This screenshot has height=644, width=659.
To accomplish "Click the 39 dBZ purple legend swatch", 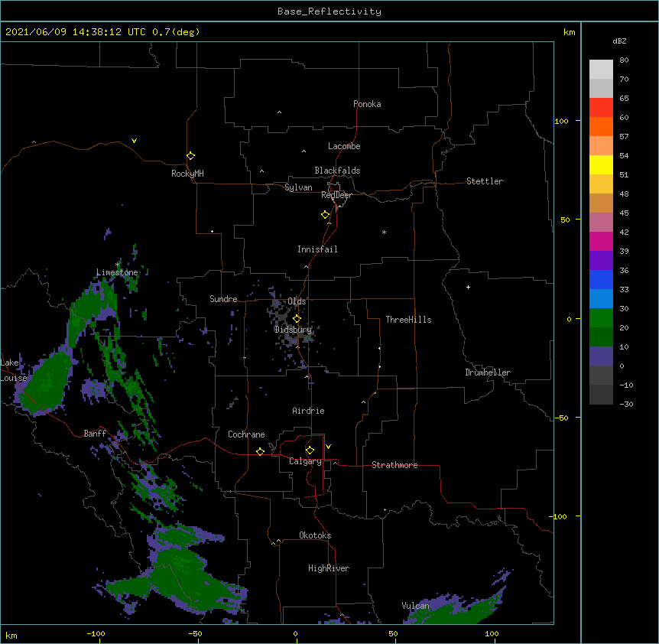I will [x=601, y=260].
